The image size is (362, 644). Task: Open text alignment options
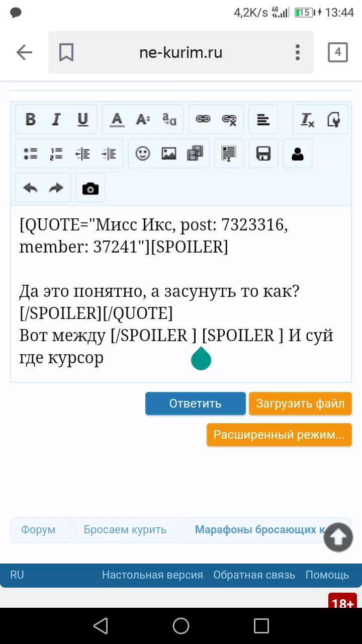(263, 119)
